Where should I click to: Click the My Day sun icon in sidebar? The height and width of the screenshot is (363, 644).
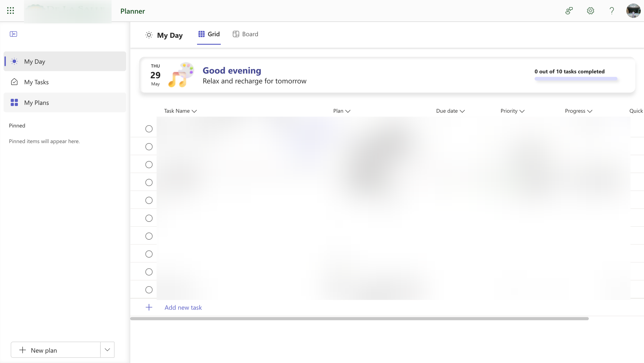[x=14, y=61]
